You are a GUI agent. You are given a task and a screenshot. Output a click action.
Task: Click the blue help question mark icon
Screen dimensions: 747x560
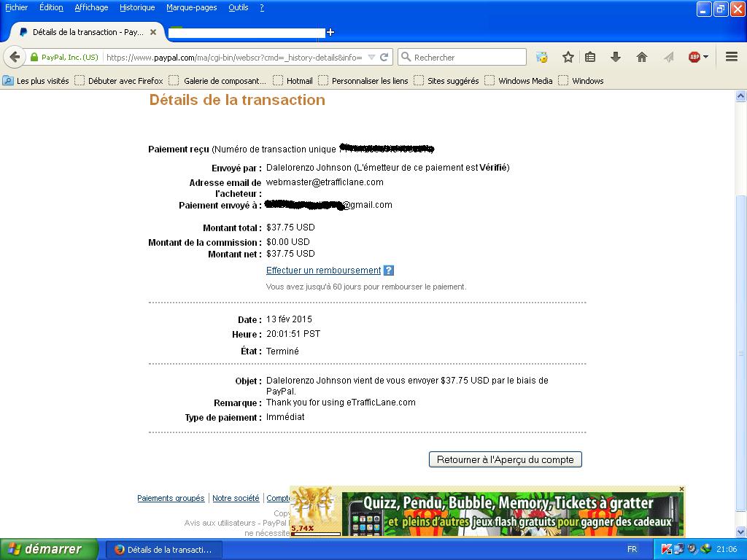coord(389,271)
